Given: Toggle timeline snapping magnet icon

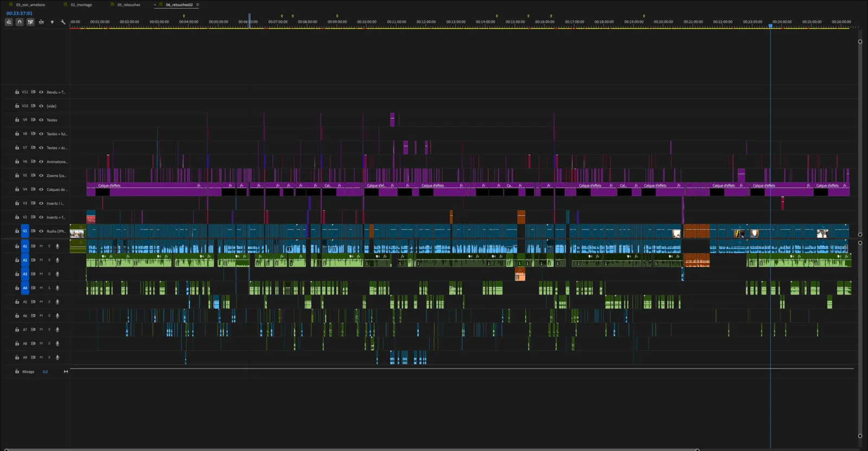Looking at the screenshot, I should click(20, 22).
